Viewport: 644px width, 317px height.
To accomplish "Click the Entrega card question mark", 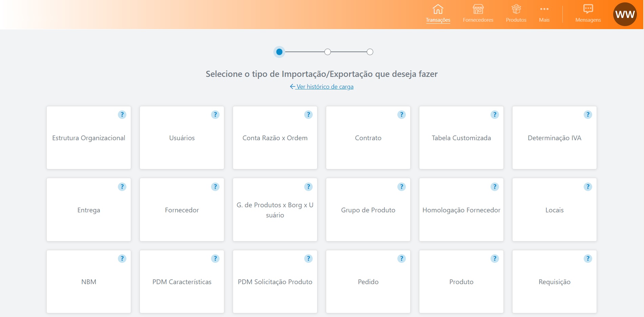I will pos(122,187).
